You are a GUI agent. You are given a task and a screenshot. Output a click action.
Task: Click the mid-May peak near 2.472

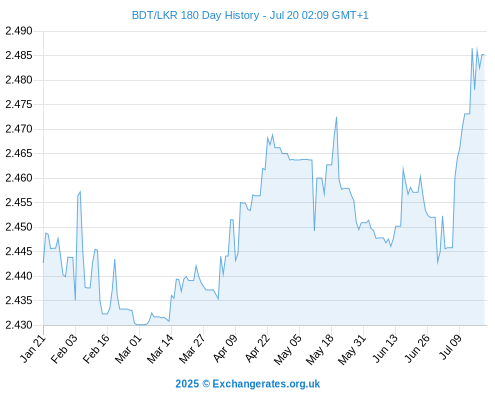[336, 117]
